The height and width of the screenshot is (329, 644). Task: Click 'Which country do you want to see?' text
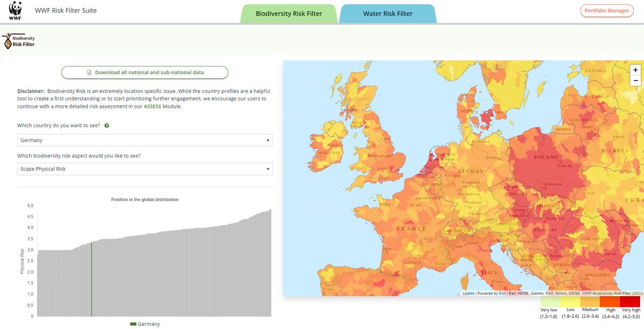pos(58,126)
